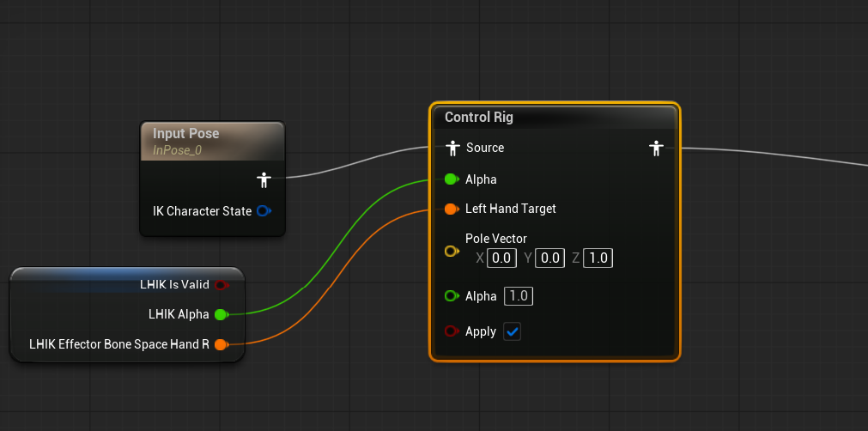Click the Pole Vector Y value field
This screenshot has height=431, width=868.
tap(549, 258)
